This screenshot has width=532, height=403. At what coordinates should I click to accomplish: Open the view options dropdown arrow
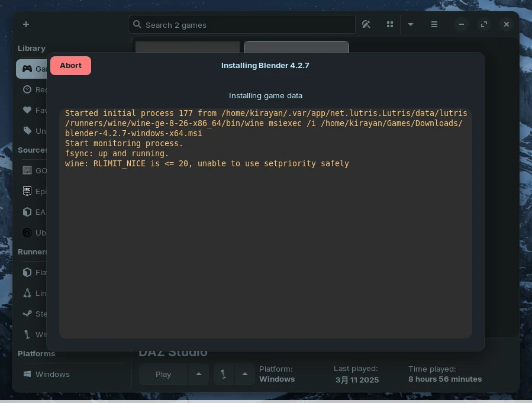(411, 24)
